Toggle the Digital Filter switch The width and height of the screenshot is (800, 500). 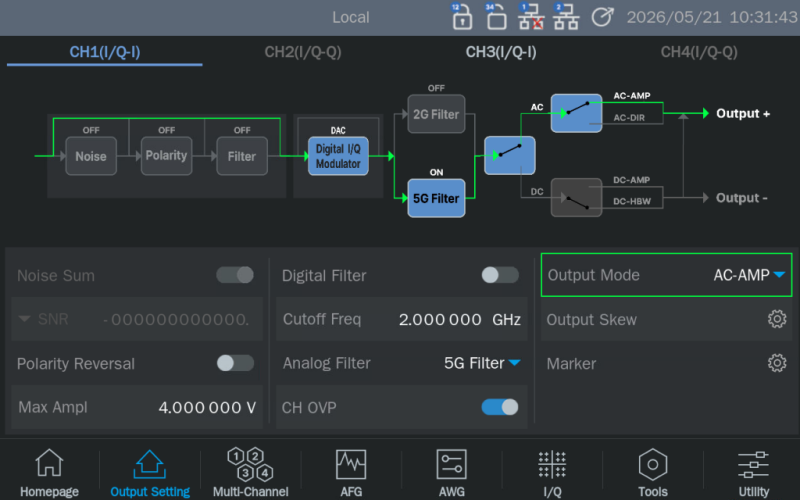[500, 275]
